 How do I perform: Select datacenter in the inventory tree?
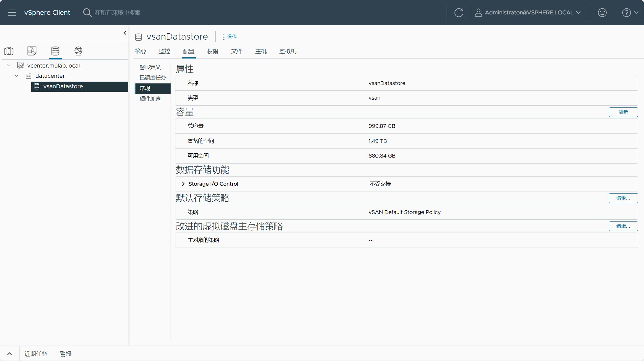50,76
